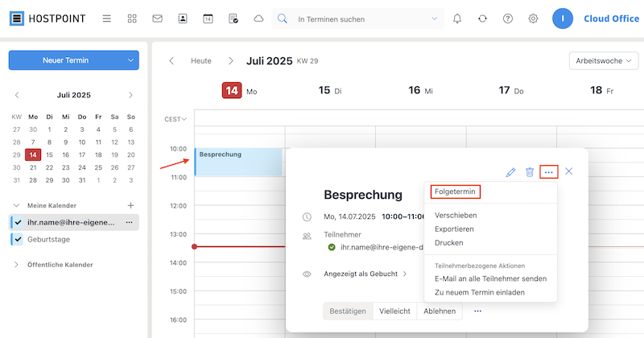Click the Hostpoint logo
This screenshot has height=338, width=644.
point(47,19)
